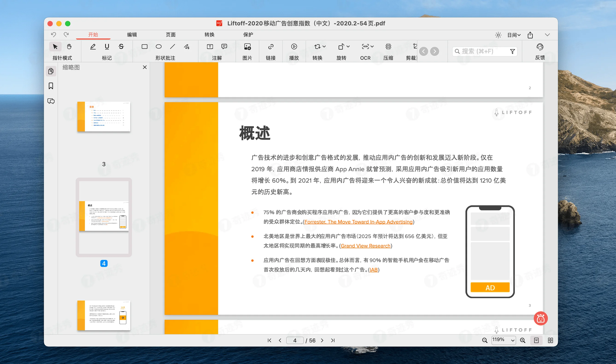Image resolution: width=616 pixels, height=364 pixels.
Task: Click the freehand pencil drawing tool
Action: [x=187, y=47]
